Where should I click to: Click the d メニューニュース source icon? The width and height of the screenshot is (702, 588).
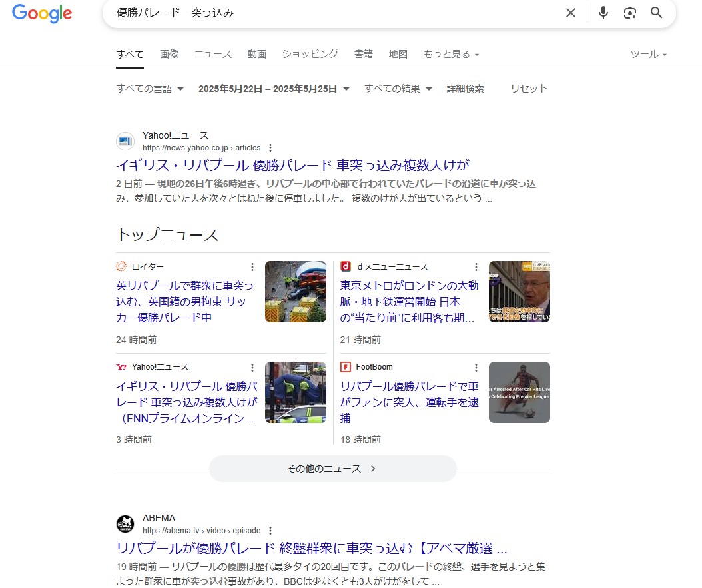coord(346,267)
